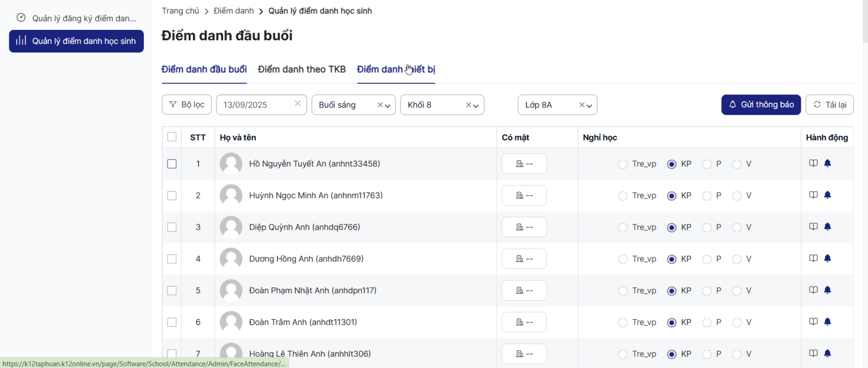Clear the Lớp 8A selection X icon

pos(582,105)
